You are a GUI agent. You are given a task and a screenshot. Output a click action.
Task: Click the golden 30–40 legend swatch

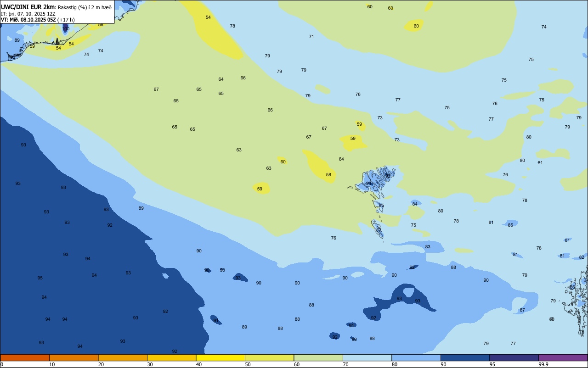coord(171,357)
